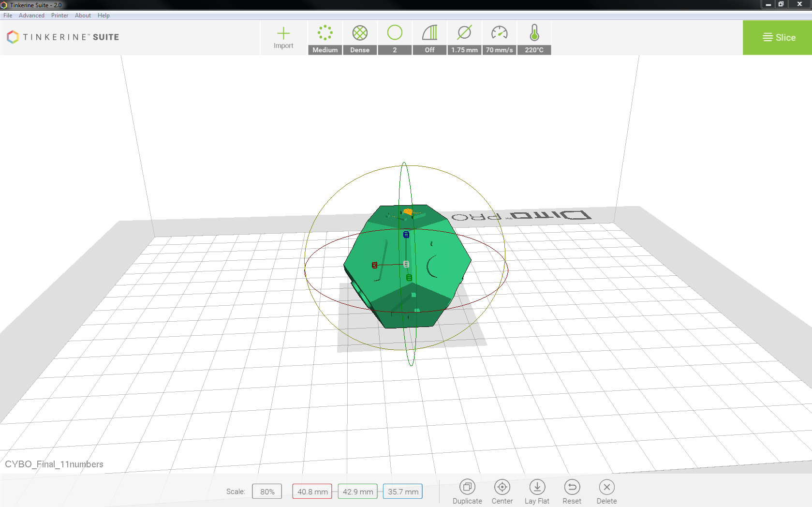Click the red 40.8 mm dimension field
Screen dimensions: 812x507
(x=312, y=492)
